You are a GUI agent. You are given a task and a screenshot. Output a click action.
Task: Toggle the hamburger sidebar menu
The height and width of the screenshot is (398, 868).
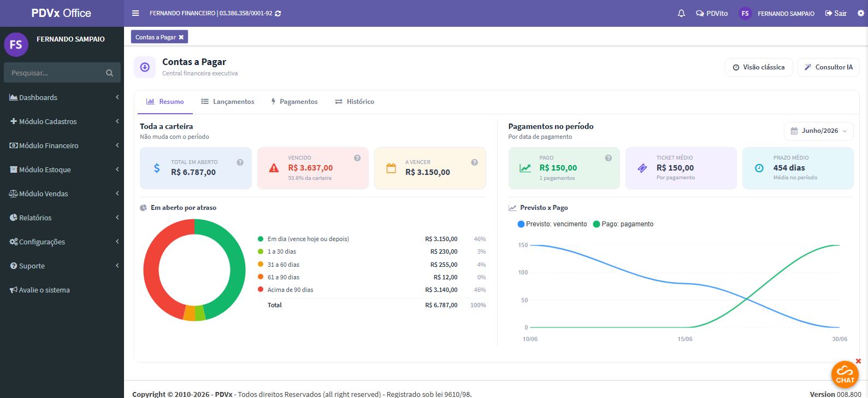(x=135, y=13)
